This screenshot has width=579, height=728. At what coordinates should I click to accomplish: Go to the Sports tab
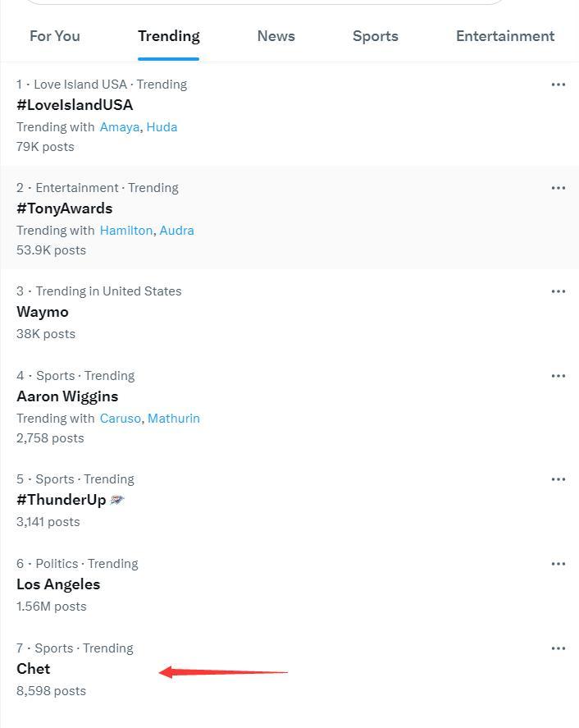tap(375, 36)
